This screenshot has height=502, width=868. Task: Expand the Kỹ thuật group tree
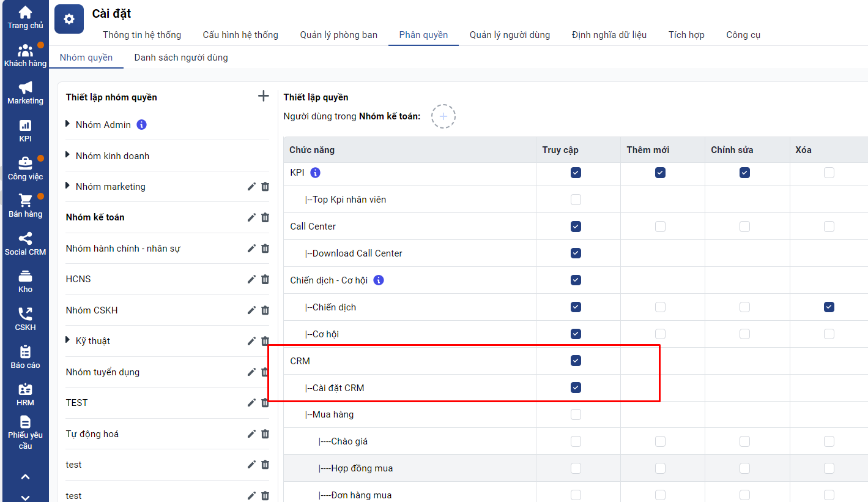(x=68, y=340)
